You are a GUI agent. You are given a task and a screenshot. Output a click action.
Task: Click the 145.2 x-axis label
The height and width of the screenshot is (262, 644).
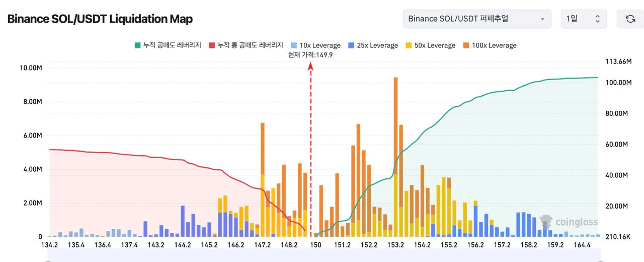tap(209, 245)
